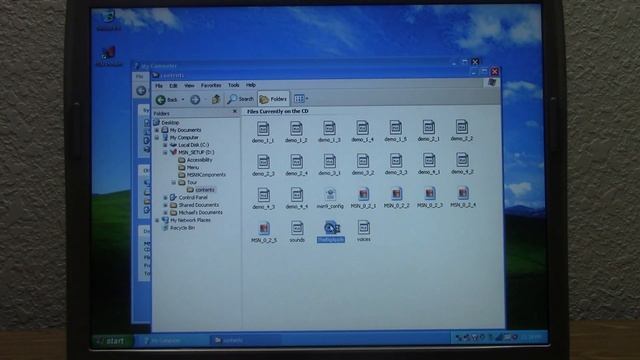Open the View menu
The image size is (640, 360).
[189, 85]
